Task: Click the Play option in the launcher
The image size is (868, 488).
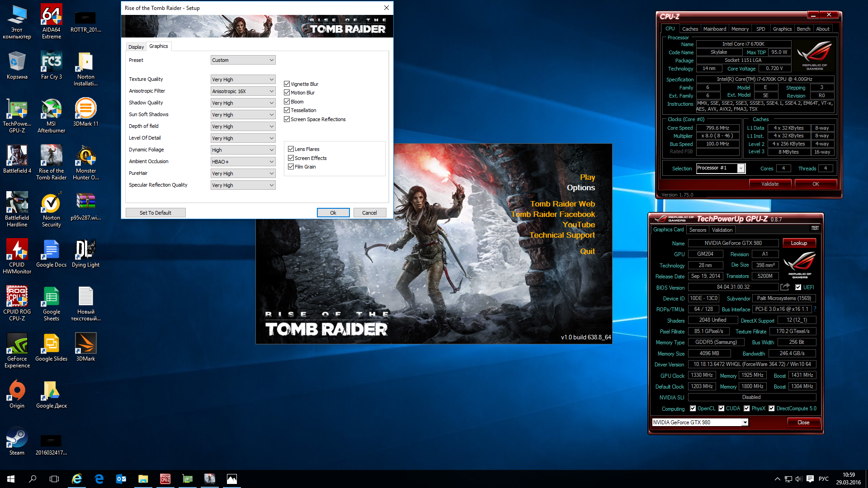Action: pyautogui.click(x=587, y=177)
